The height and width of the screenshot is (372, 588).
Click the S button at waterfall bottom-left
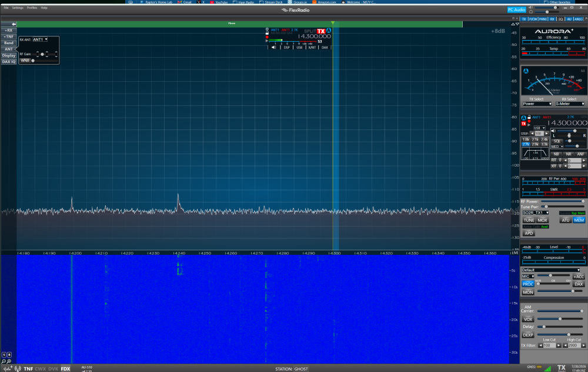coord(4,355)
